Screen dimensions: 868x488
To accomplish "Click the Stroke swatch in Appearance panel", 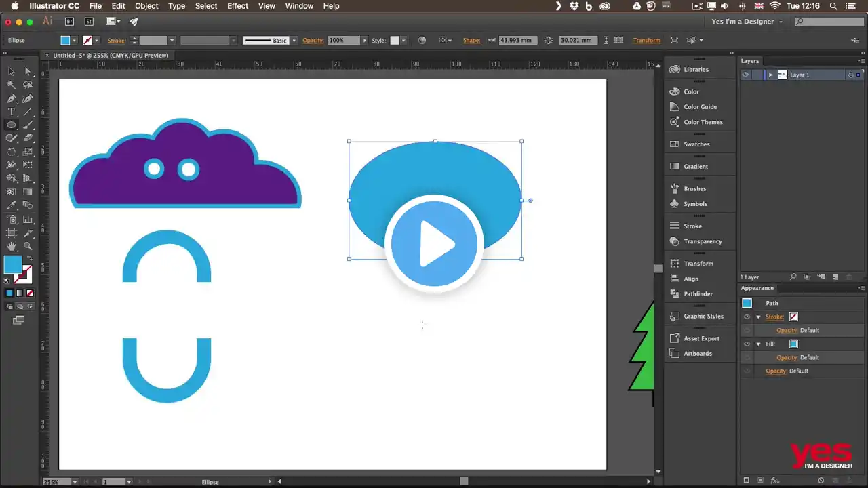I will [793, 317].
